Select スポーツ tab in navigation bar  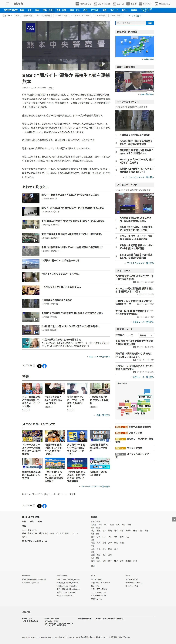tap(114, 10)
